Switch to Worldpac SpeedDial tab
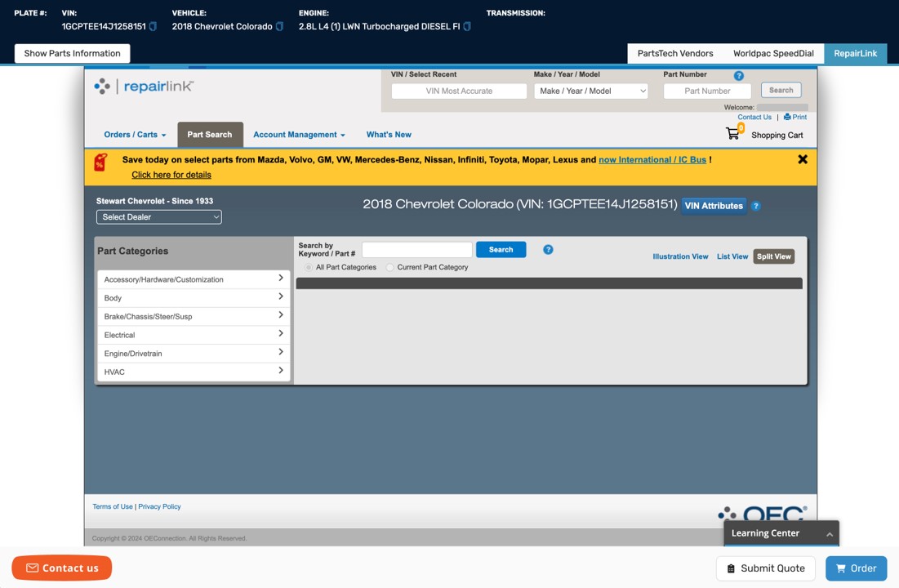The width and height of the screenshot is (899, 588). [x=773, y=53]
